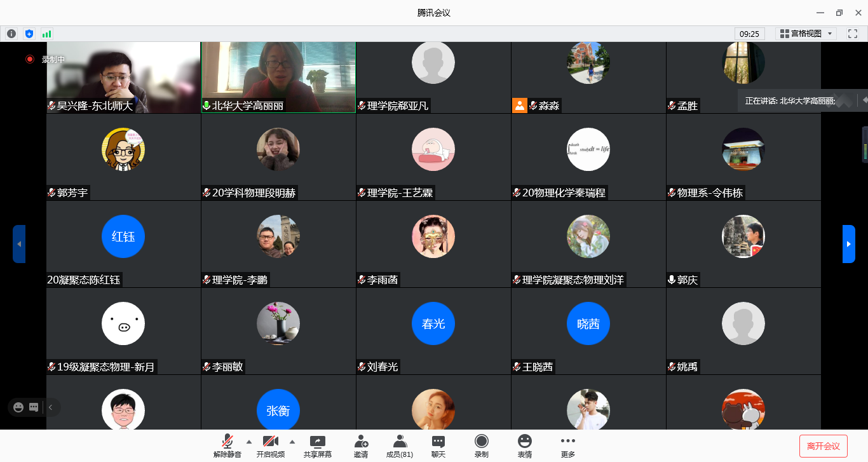Select 吴兴隆-东北师大 video tile
The height and width of the screenshot is (462, 868).
pos(123,78)
